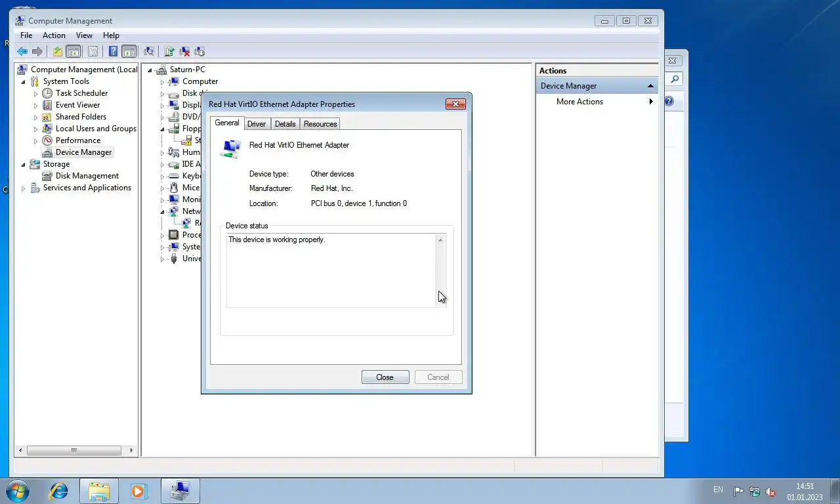The image size is (840, 504).
Task: Switch to the Details tab
Action: 285,124
